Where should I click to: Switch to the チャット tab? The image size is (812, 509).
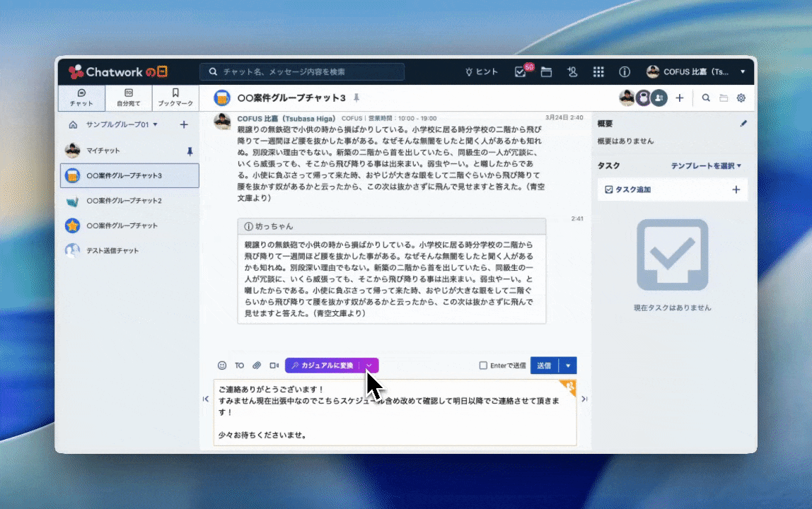pos(82,98)
